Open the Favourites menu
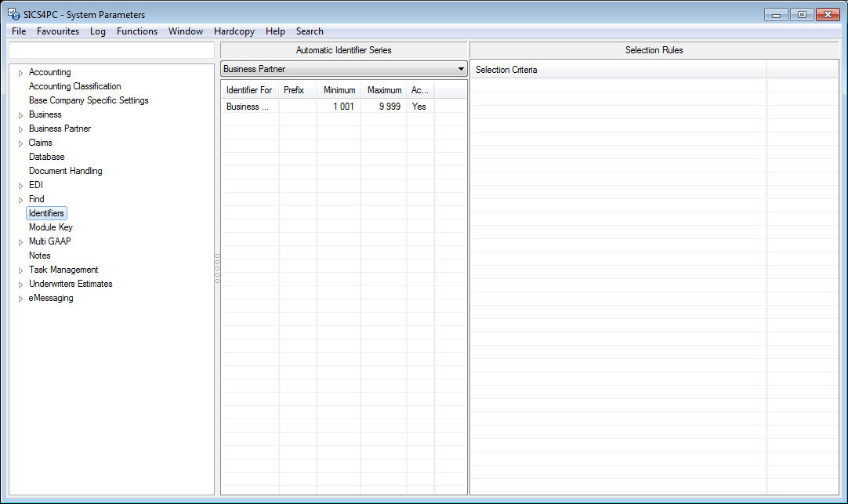Viewport: 848px width, 504px height. point(58,31)
